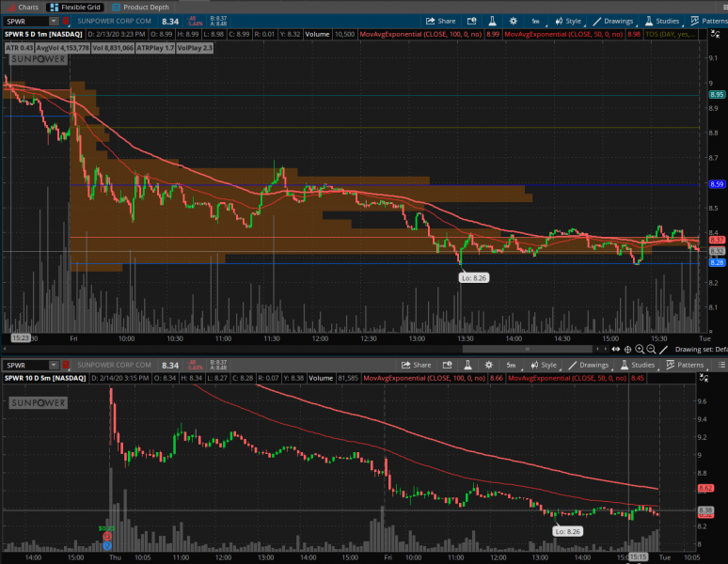Click the red link color selector in top chart

[66, 22]
